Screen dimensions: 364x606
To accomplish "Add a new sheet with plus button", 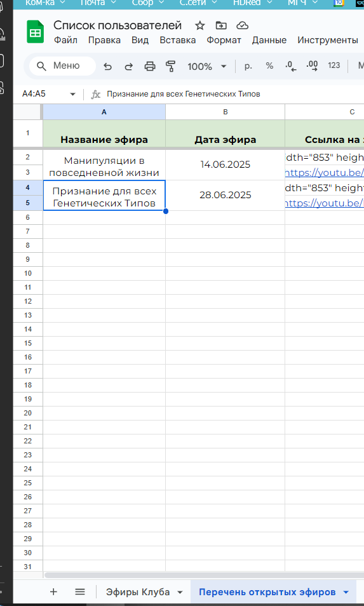I will [54, 591].
